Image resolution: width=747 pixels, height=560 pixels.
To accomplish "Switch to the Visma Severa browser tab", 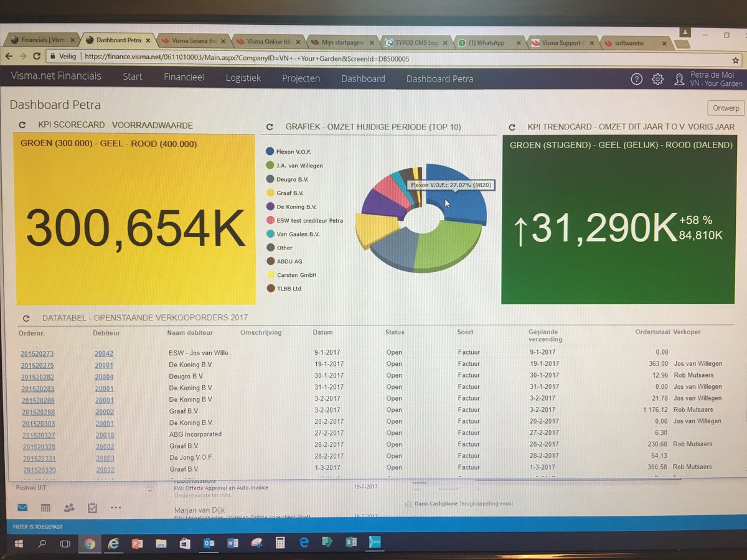I will 193,41.
